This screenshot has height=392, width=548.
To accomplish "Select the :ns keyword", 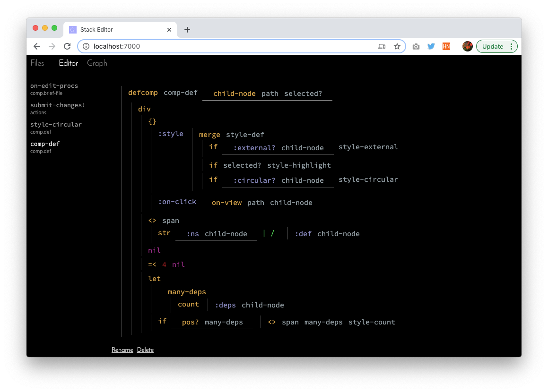I will pyautogui.click(x=192, y=234).
